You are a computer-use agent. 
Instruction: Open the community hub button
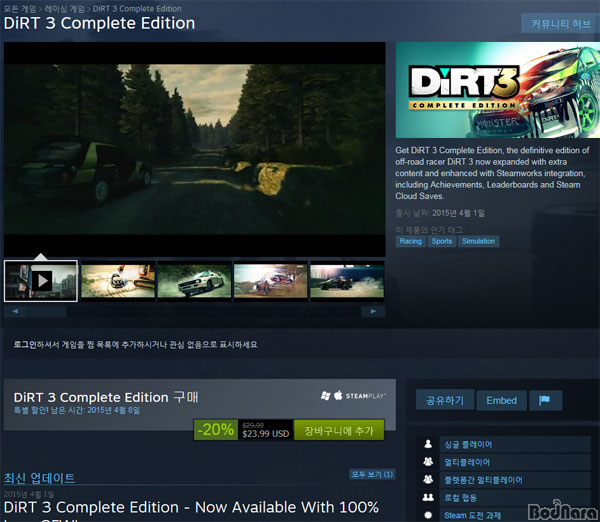pyautogui.click(x=561, y=24)
